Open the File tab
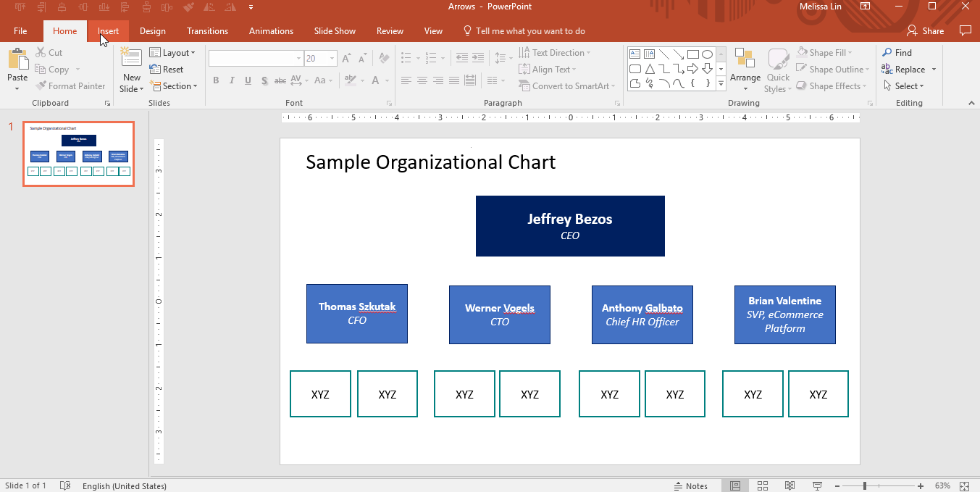 (20, 31)
